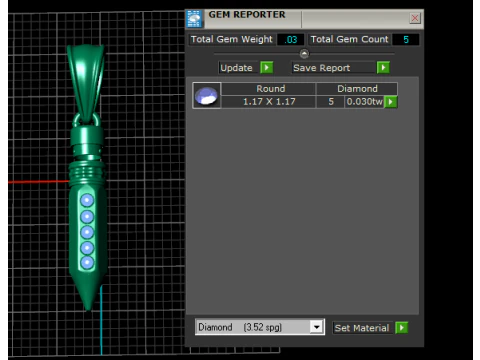Close the Gem Reporter panel
480x360 pixels.
[415, 18]
